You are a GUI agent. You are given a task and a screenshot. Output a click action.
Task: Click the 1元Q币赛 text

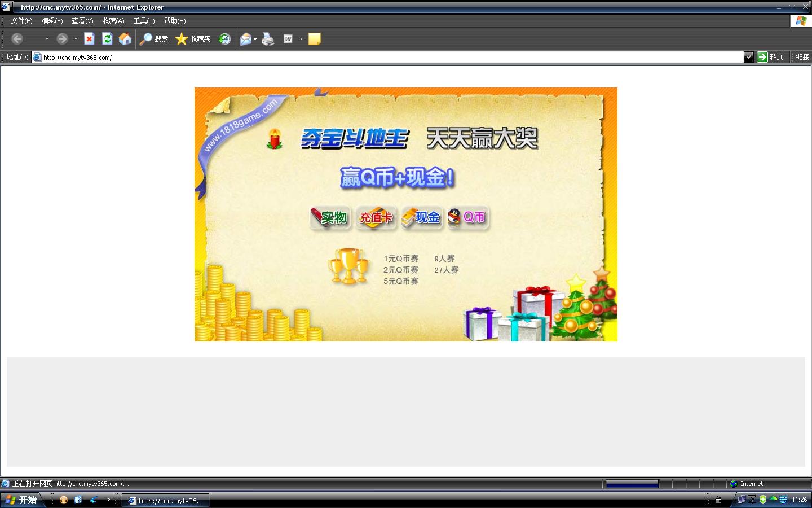click(x=401, y=259)
